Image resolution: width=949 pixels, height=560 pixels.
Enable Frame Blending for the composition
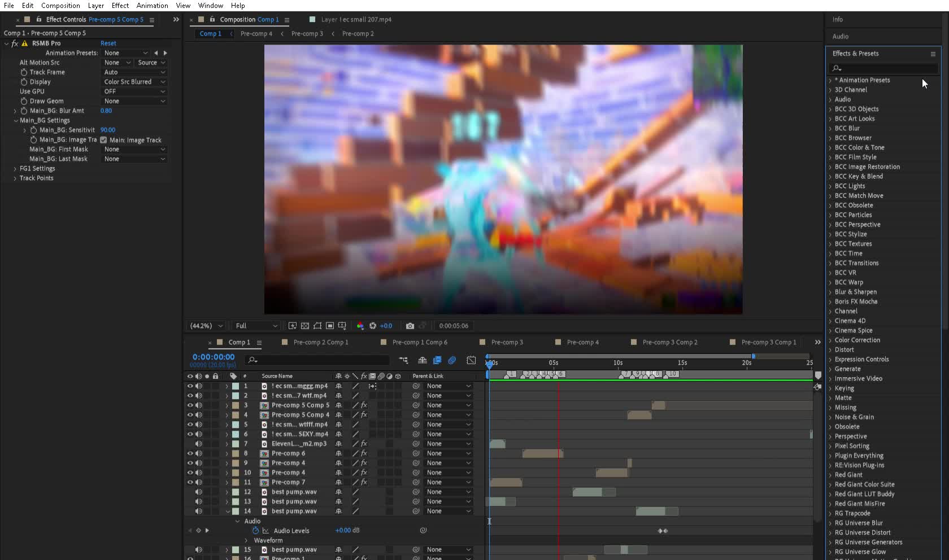[437, 360]
